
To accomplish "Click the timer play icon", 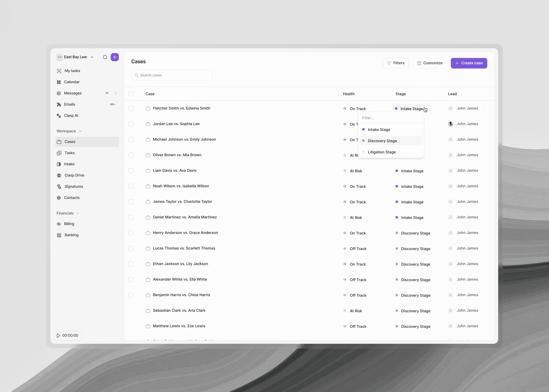I will click(58, 336).
